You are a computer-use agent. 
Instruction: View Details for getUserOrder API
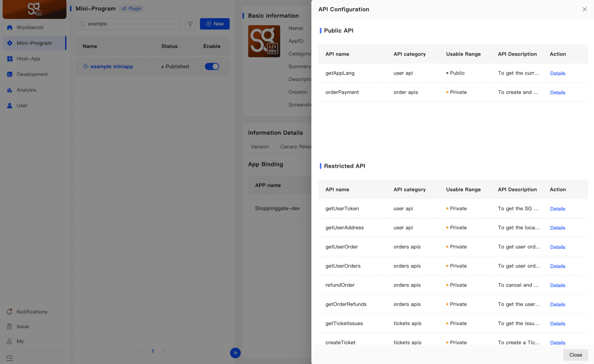(558, 247)
